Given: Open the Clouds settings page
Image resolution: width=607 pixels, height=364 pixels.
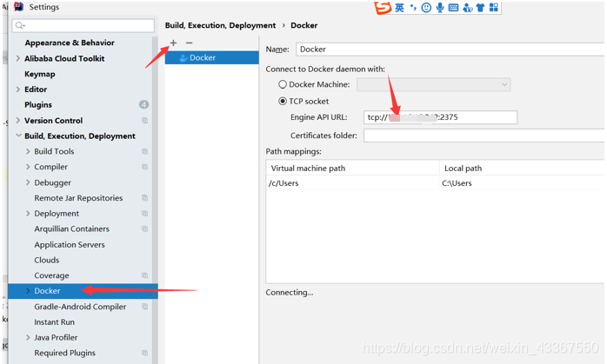Looking at the screenshot, I should coord(46,260).
